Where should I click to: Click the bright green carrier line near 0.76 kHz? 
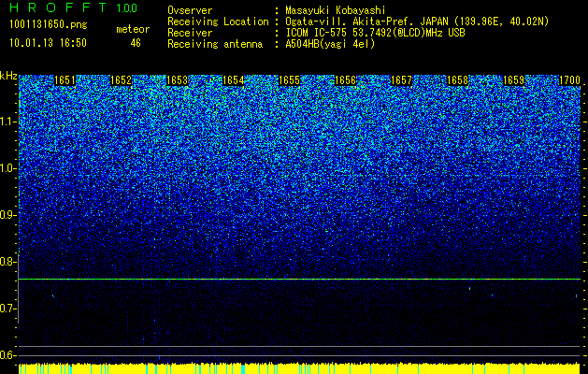click(299, 279)
